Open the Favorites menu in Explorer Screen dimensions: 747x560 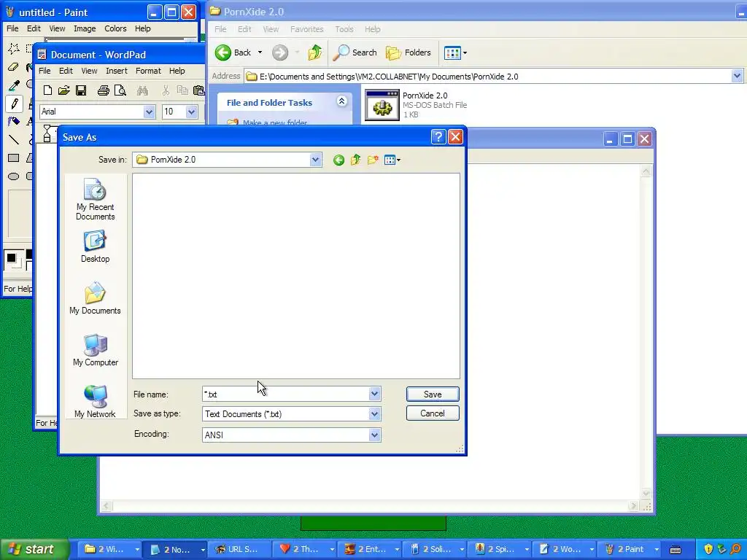click(x=307, y=29)
